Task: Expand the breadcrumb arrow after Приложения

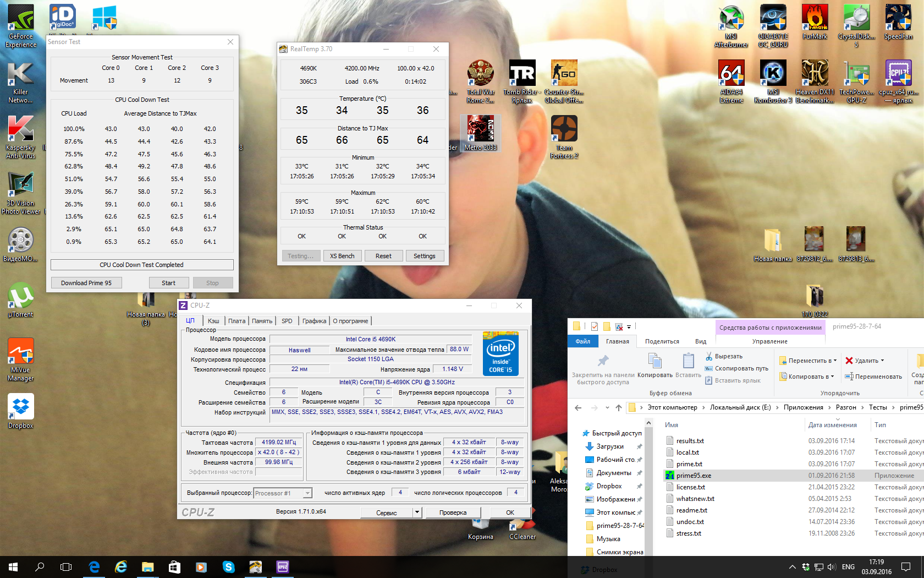Action: (829, 407)
